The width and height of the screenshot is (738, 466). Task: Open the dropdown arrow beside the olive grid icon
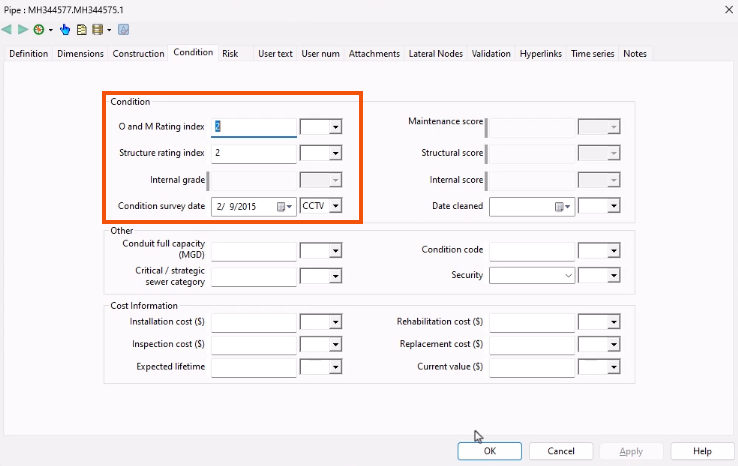[x=109, y=30]
